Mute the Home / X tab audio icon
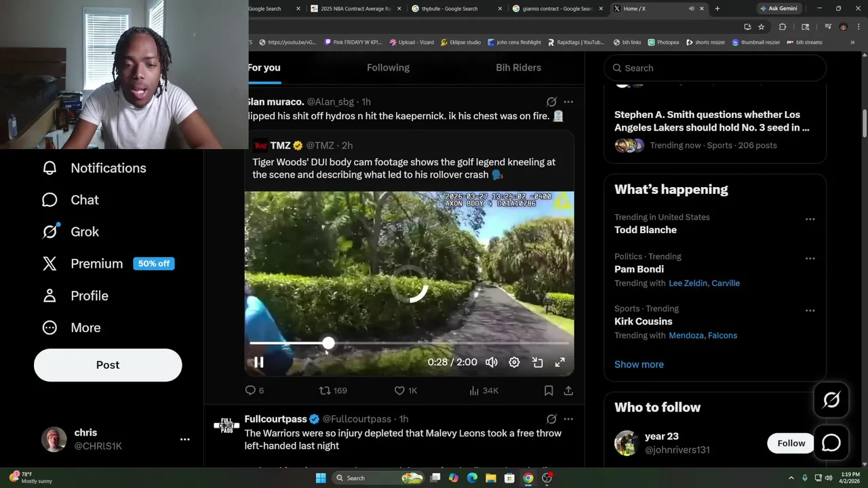This screenshot has height=488, width=868. coord(691,9)
